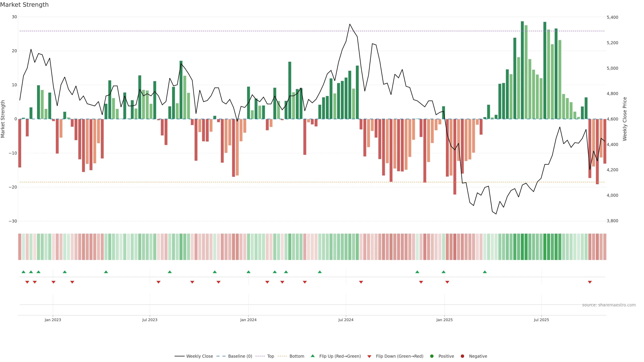The width and height of the screenshot is (644, 362).
Task: Click the green Positive circle in legend
Action: [x=432, y=356]
